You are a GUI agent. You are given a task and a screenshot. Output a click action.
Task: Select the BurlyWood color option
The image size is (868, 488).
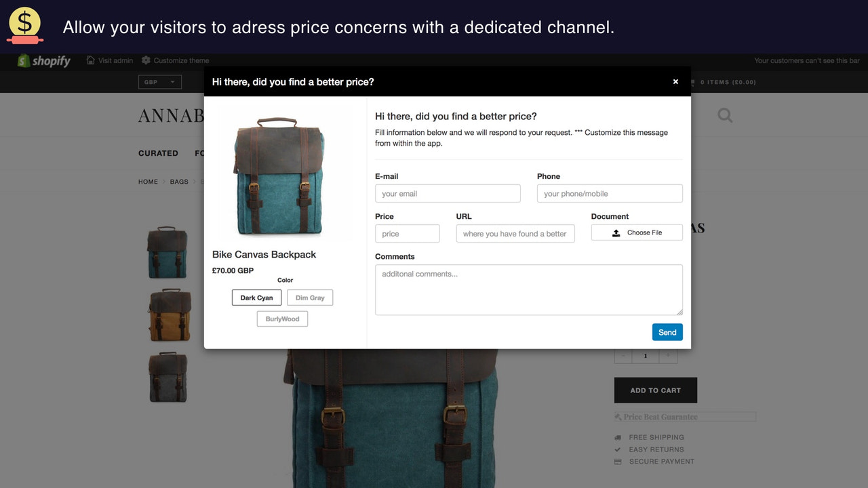282,319
